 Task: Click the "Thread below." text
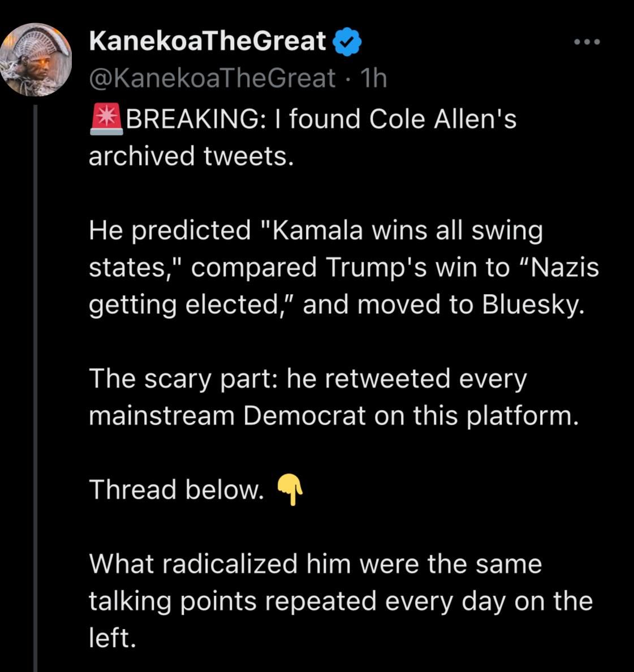point(176,490)
